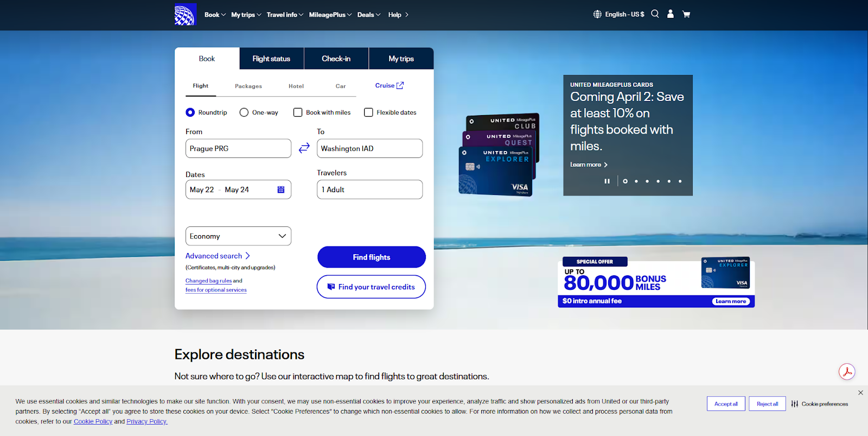Click Learn more on 80,000 bonus miles banner
868x436 pixels.
tap(731, 301)
